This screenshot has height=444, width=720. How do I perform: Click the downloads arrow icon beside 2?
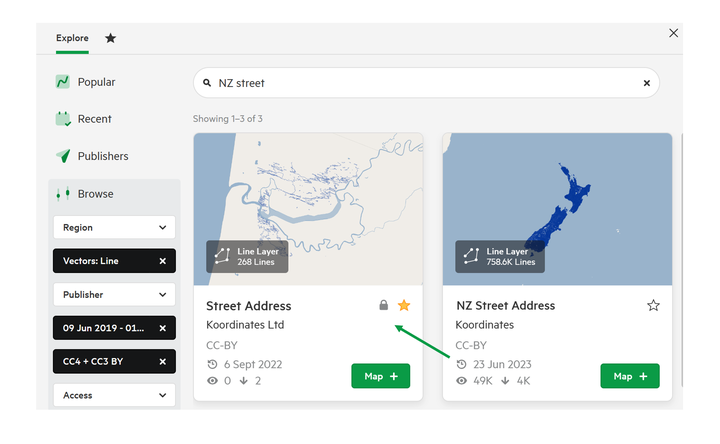pos(244,381)
